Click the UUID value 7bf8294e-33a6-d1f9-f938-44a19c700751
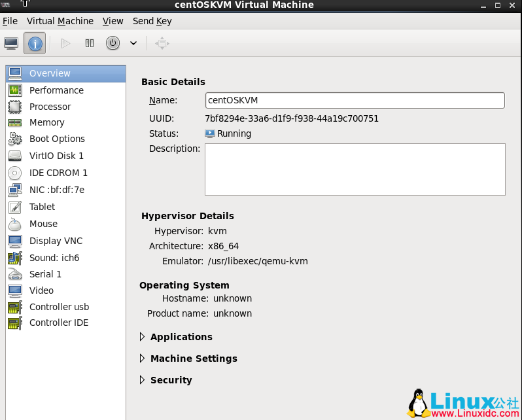The width and height of the screenshot is (522, 420). [292, 119]
